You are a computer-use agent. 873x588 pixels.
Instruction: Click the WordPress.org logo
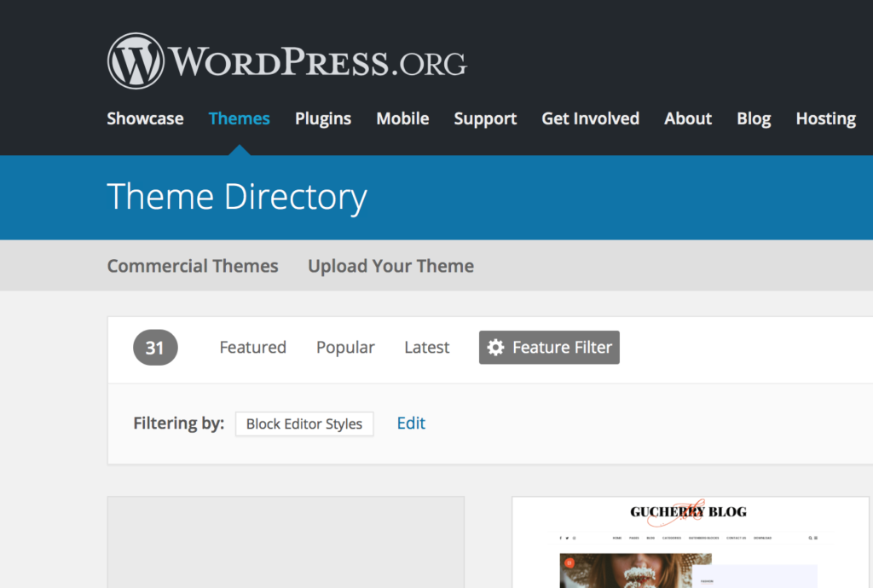pos(286,61)
